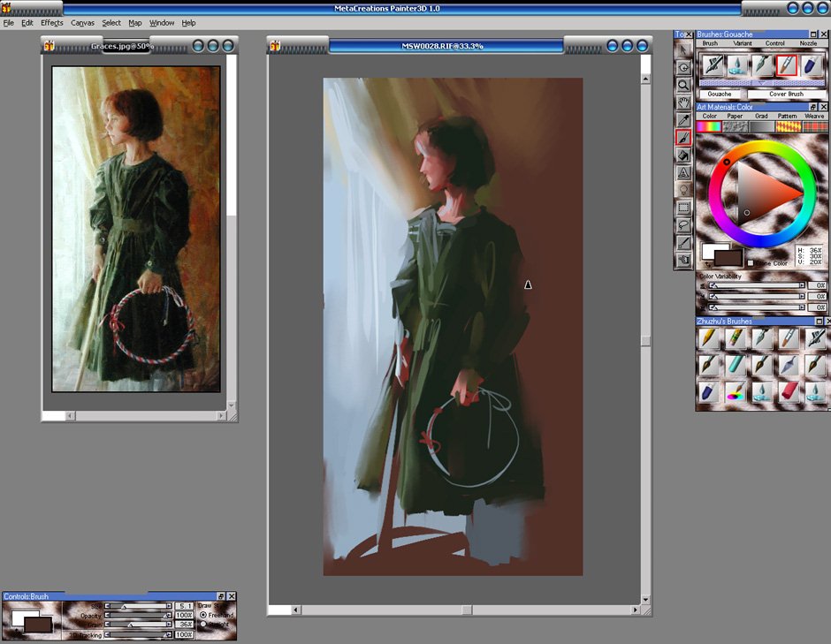The height and width of the screenshot is (644, 831).
Task: Select the Dropper eyedropper tool
Action: [683, 119]
